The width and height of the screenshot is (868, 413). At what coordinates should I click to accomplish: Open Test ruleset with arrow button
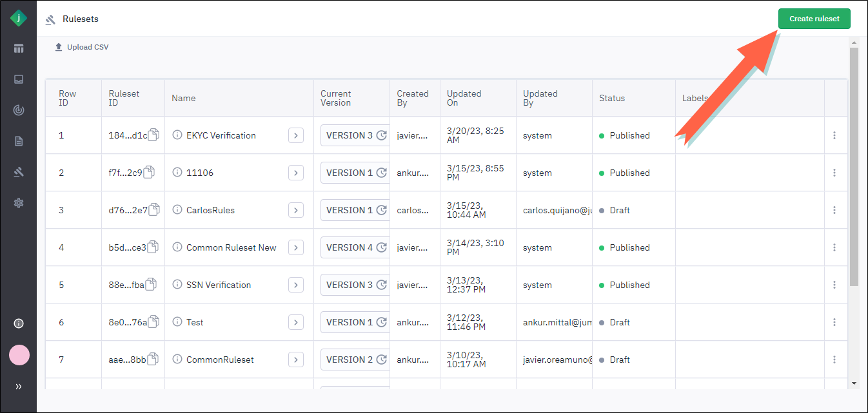296,322
